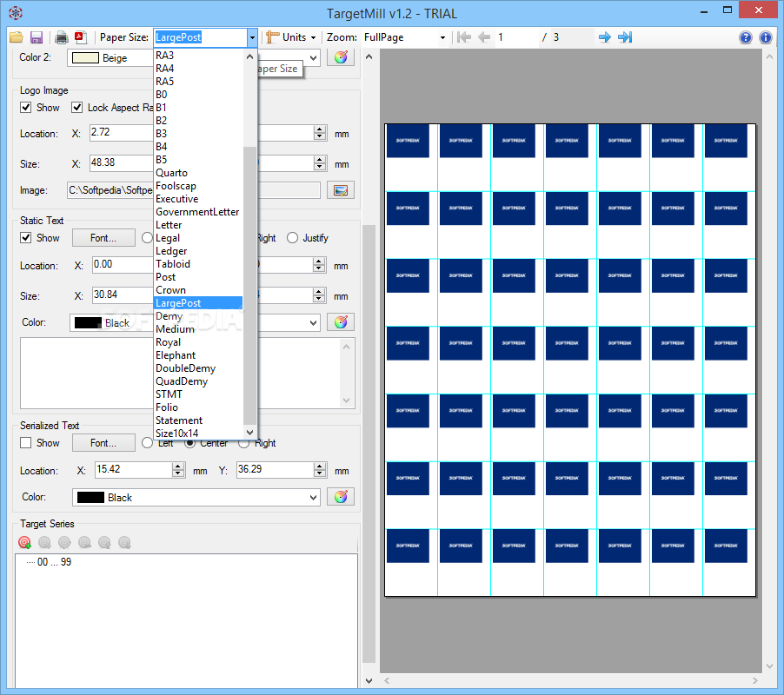Image resolution: width=784 pixels, height=695 pixels.
Task: Open the Static Text color dropdown
Action: click(314, 323)
